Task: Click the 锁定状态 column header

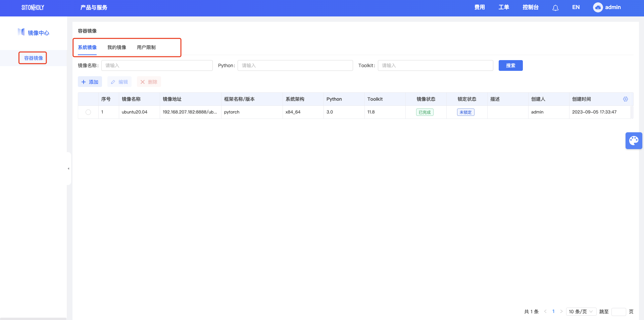Action: point(467,99)
